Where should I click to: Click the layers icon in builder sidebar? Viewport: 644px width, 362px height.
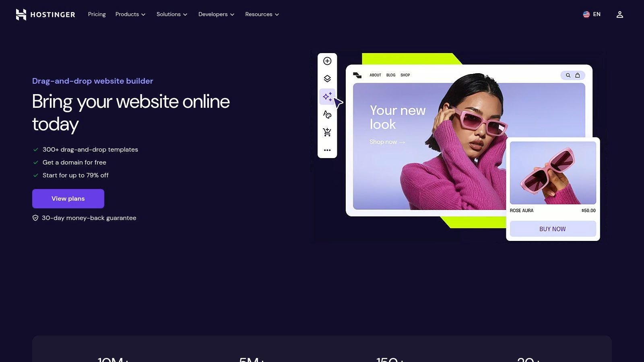(x=327, y=79)
